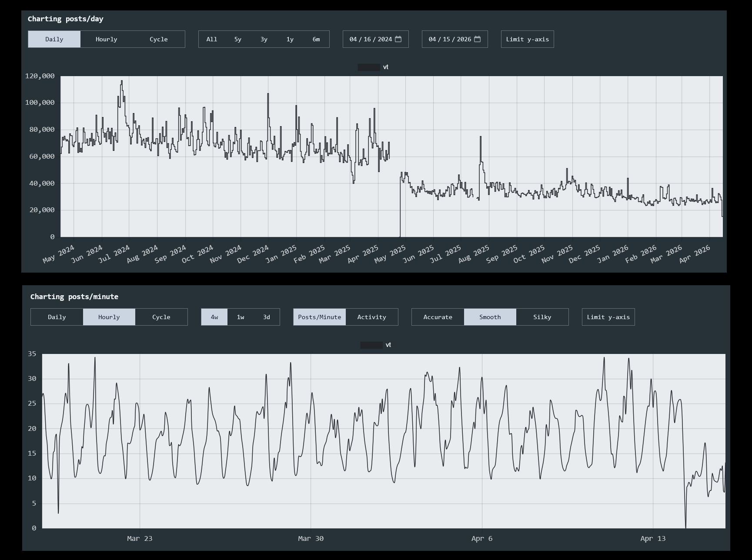Click the Mar 30 axis label
Screen dimensions: 752x560
tap(311, 539)
